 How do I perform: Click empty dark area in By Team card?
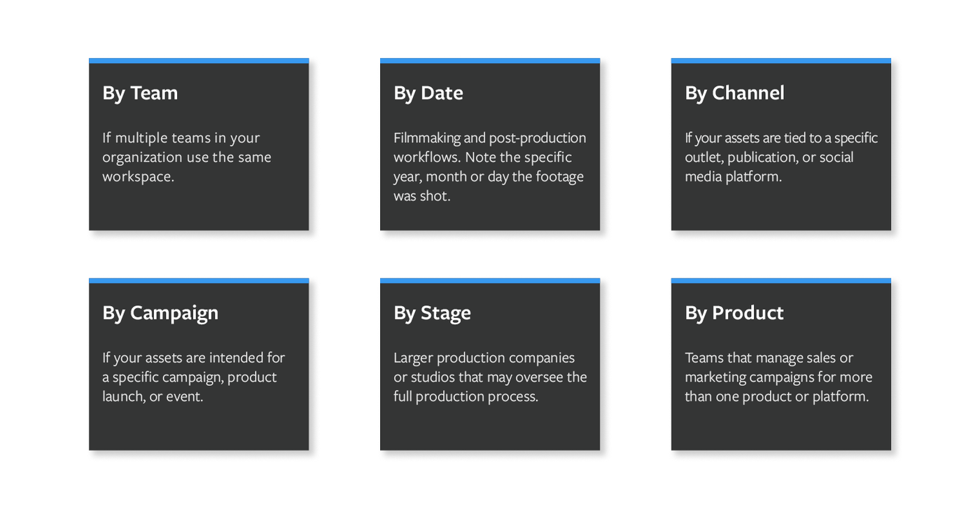pyautogui.click(x=199, y=209)
